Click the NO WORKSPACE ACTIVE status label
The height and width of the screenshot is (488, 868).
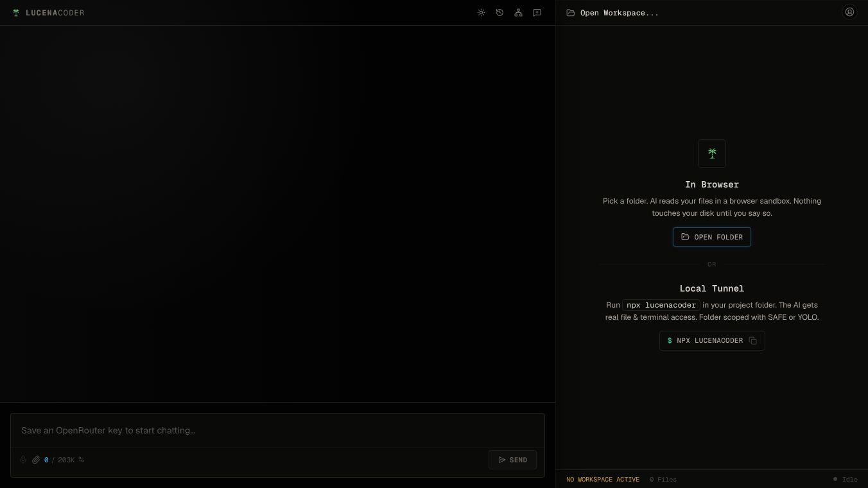point(603,480)
